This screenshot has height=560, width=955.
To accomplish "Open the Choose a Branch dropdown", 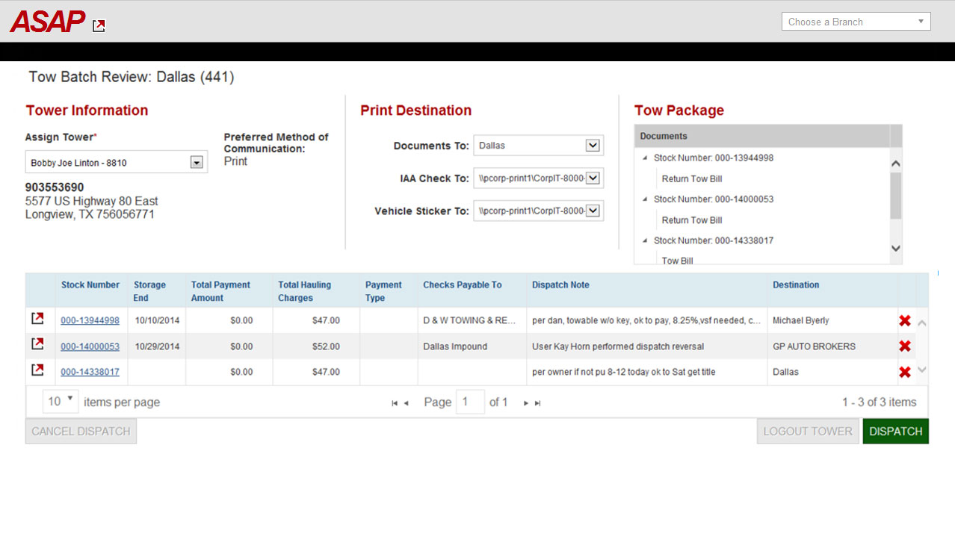I will coord(856,22).
